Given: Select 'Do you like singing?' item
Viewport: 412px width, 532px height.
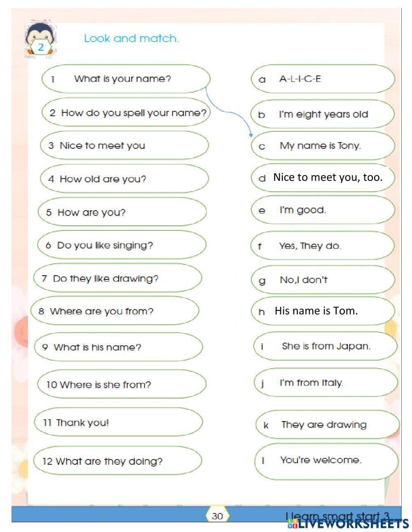Looking at the screenshot, I should click(122, 245).
